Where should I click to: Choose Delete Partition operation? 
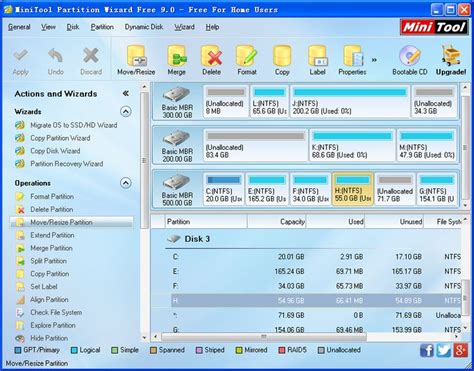pos(45,209)
